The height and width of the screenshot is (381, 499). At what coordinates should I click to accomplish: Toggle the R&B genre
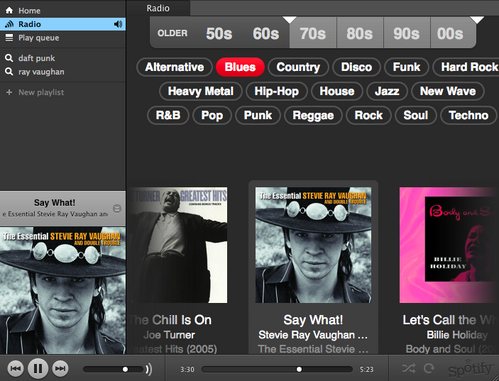pos(168,115)
